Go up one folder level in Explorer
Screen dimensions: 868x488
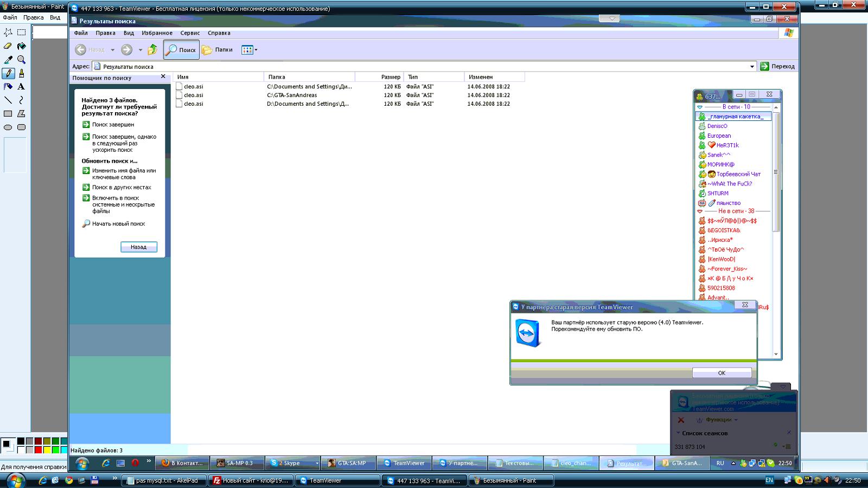pyautogui.click(x=152, y=50)
